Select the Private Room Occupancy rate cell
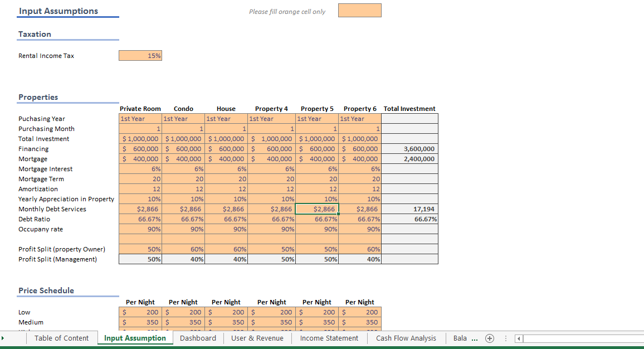Screen dimensions: 644x349 (140, 229)
